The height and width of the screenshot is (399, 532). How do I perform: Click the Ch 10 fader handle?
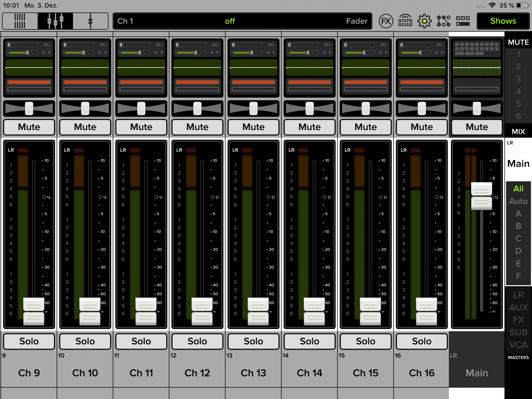coord(90,311)
